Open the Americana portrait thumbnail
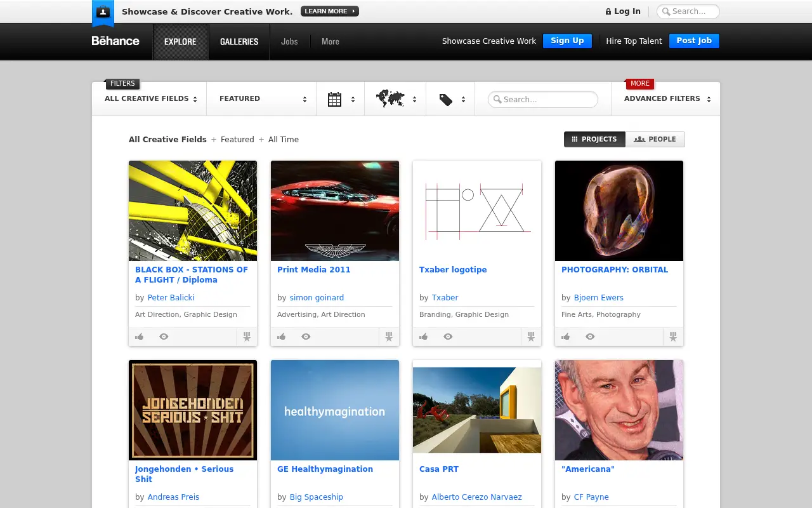 point(619,410)
